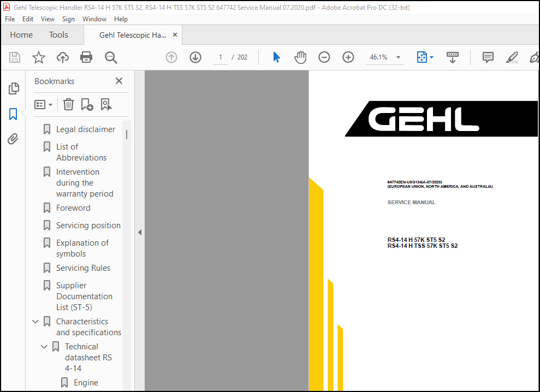The height and width of the screenshot is (392, 540).
Task: Collapse navigation pane with side arrow
Action: (140, 232)
